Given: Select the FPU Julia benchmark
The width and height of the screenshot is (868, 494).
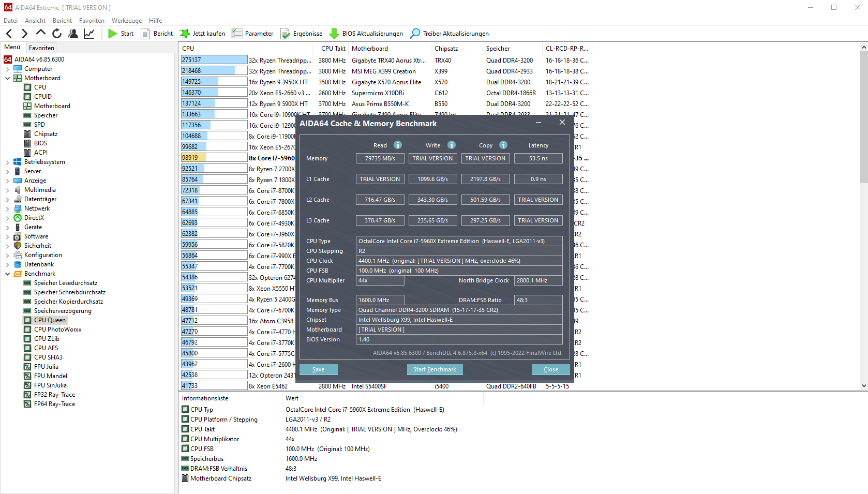Looking at the screenshot, I should pyautogui.click(x=46, y=367).
